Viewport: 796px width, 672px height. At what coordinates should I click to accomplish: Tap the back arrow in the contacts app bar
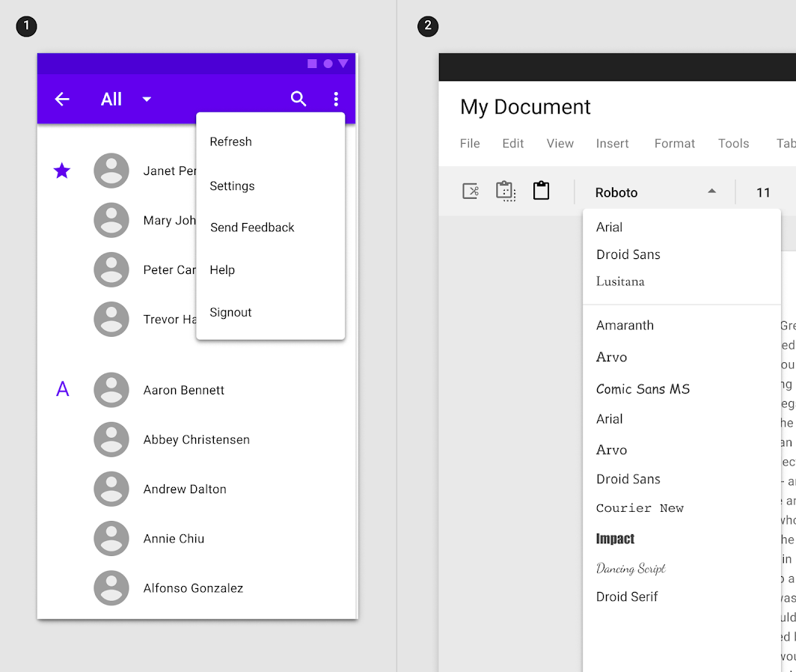pos(62,99)
